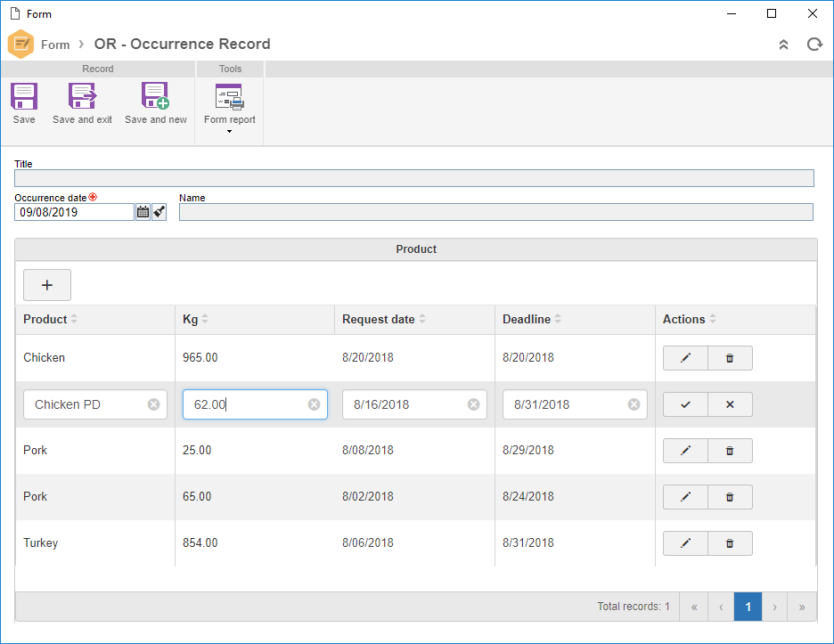Confirm edit of Chicken PD row
834x644 pixels.
(x=685, y=404)
